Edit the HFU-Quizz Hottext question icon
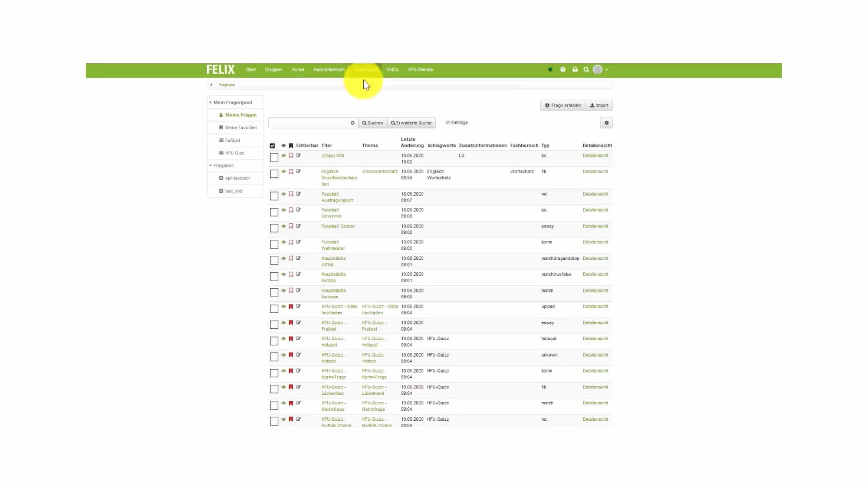 tap(298, 355)
